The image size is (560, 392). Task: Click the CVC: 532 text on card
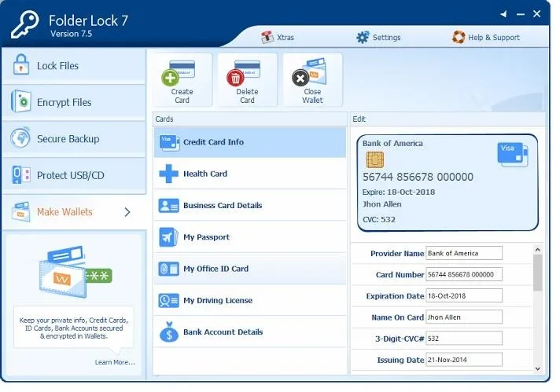point(379,220)
